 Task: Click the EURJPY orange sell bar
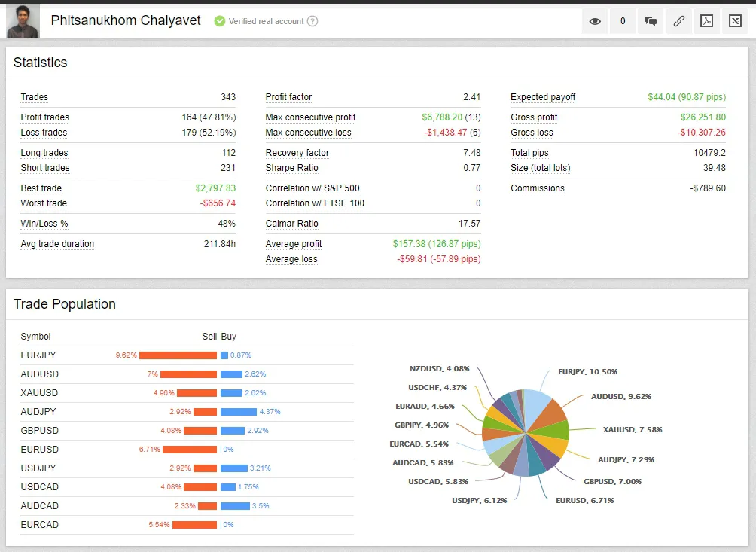178,355
